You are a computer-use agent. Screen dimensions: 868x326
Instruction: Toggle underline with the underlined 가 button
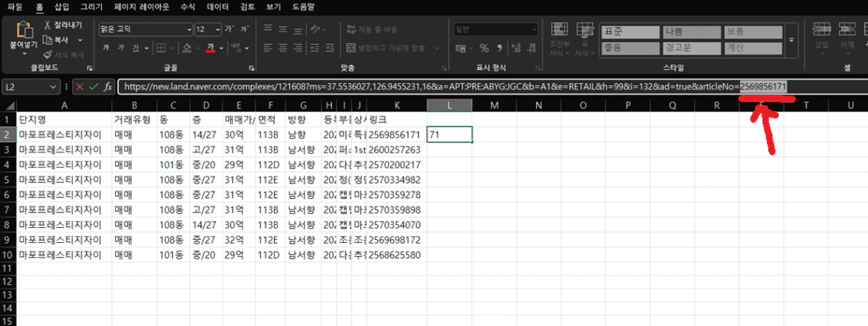136,48
